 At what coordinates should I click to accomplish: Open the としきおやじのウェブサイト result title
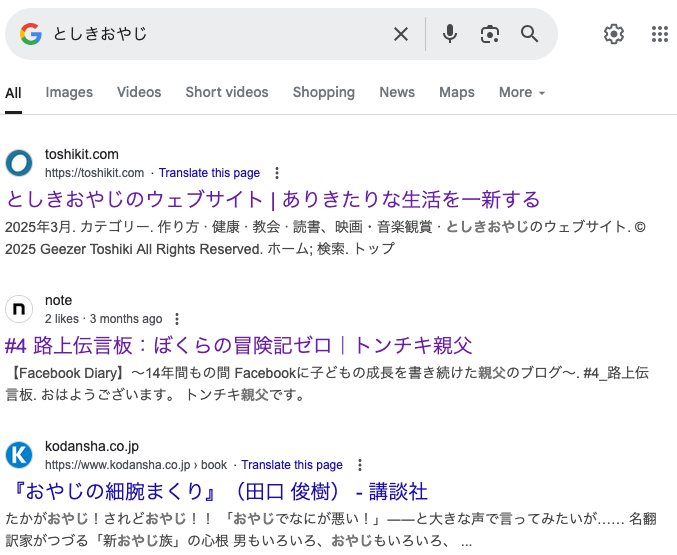click(273, 200)
